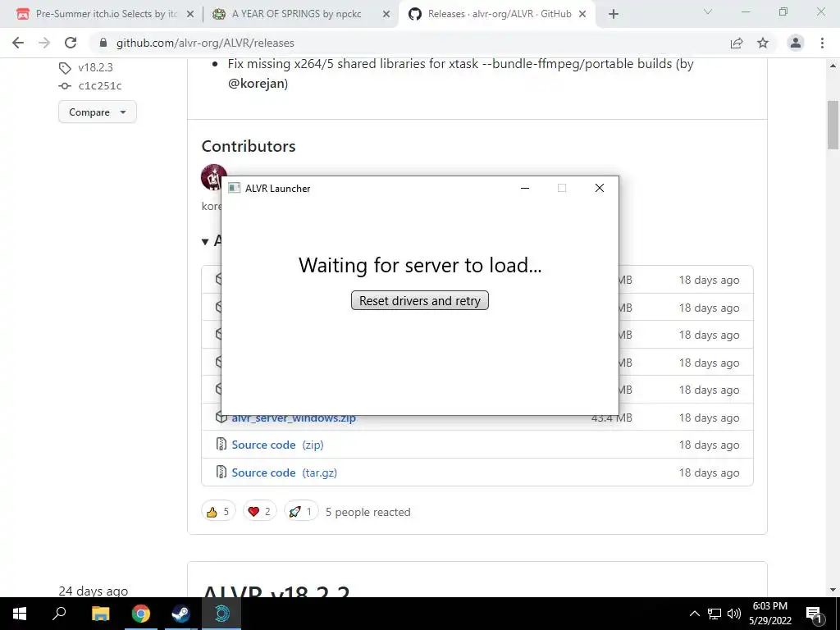Viewport: 840px width, 630px height.
Task: Open File Explorer from taskbar
Action: (100, 614)
